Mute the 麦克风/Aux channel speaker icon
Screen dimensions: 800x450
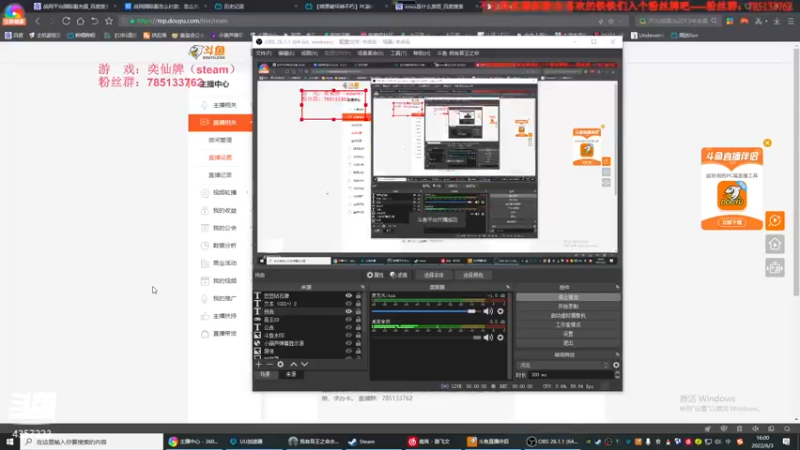(488, 311)
